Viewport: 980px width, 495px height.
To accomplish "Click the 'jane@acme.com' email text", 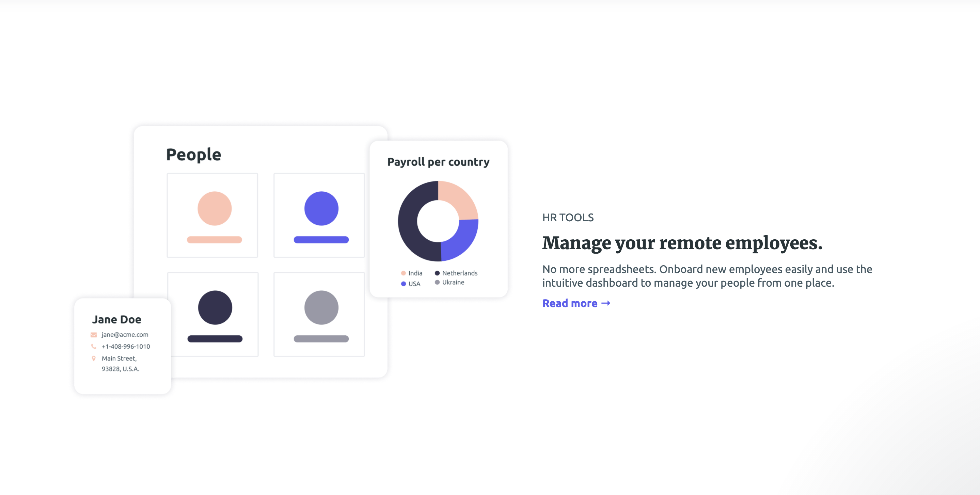I will 125,335.
